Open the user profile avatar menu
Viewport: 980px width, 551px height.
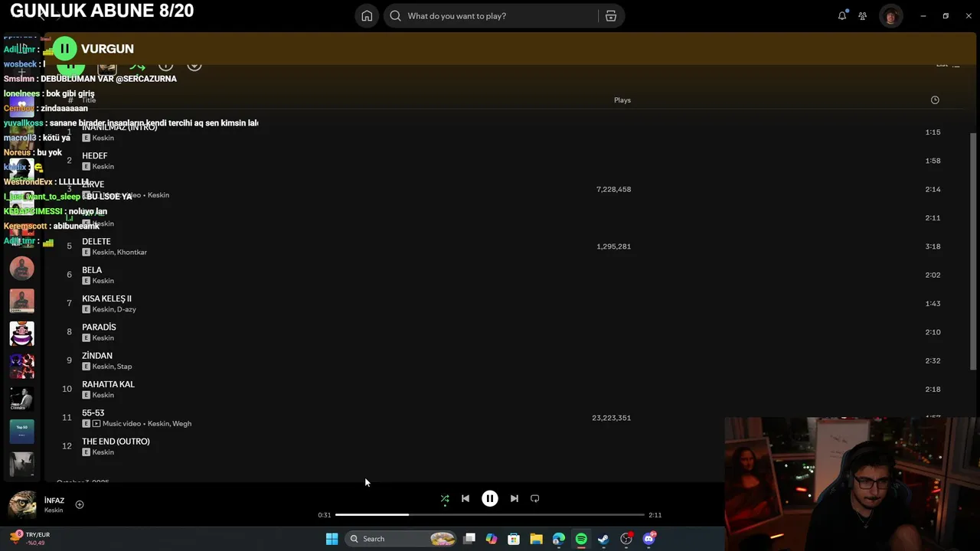click(x=890, y=15)
